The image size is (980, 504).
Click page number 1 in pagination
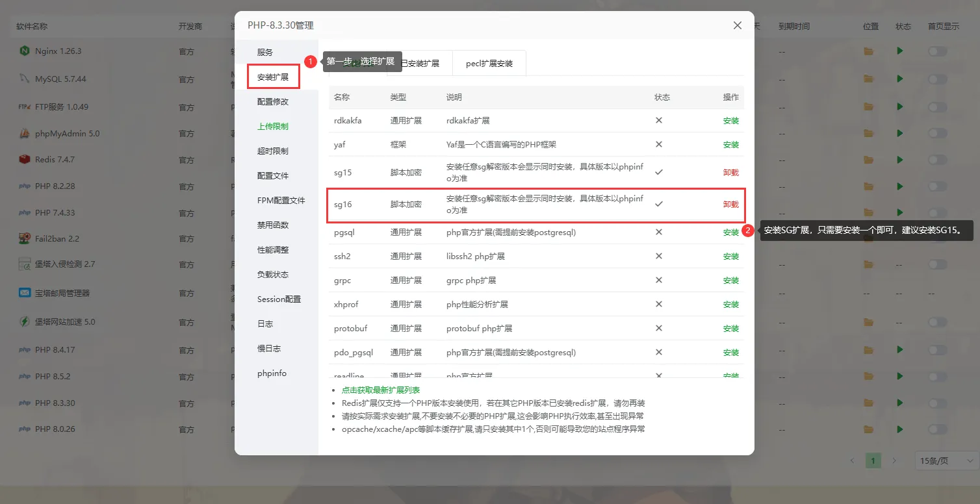873,460
